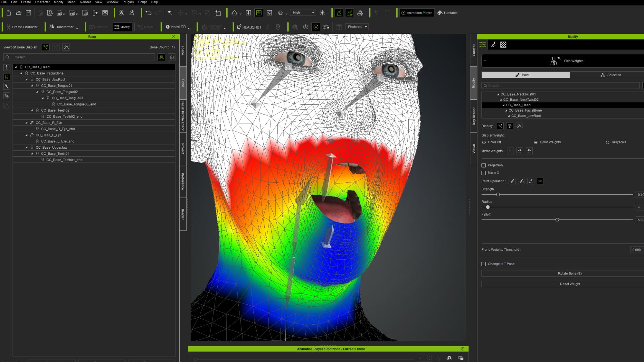
Task: Click the mirror weights left-to-right icon
Action: click(x=520, y=151)
